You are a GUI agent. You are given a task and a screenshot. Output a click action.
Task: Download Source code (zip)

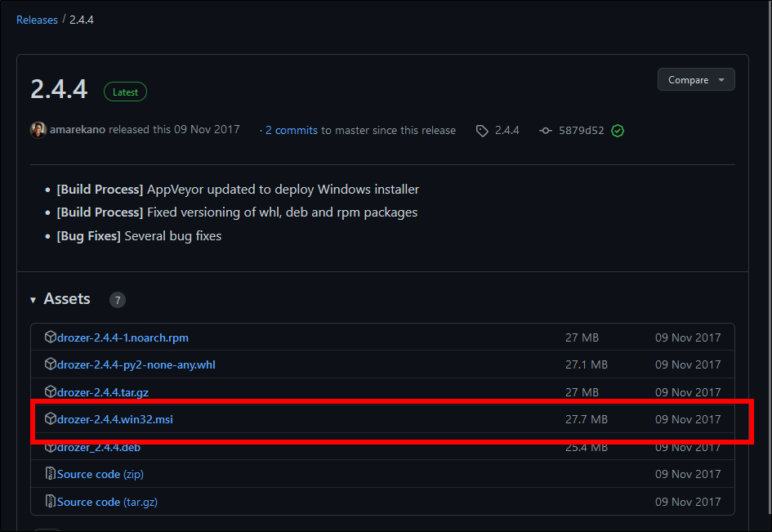100,474
